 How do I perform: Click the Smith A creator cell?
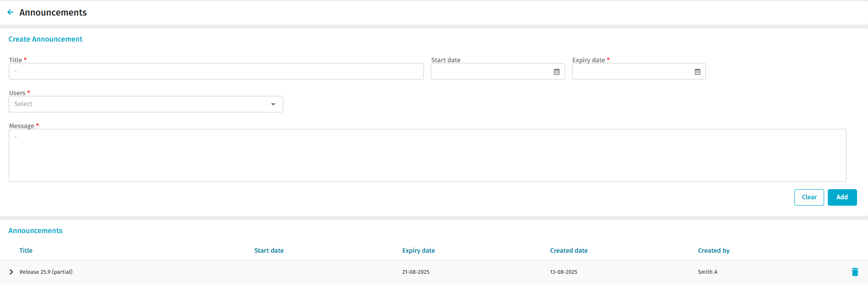pyautogui.click(x=708, y=272)
